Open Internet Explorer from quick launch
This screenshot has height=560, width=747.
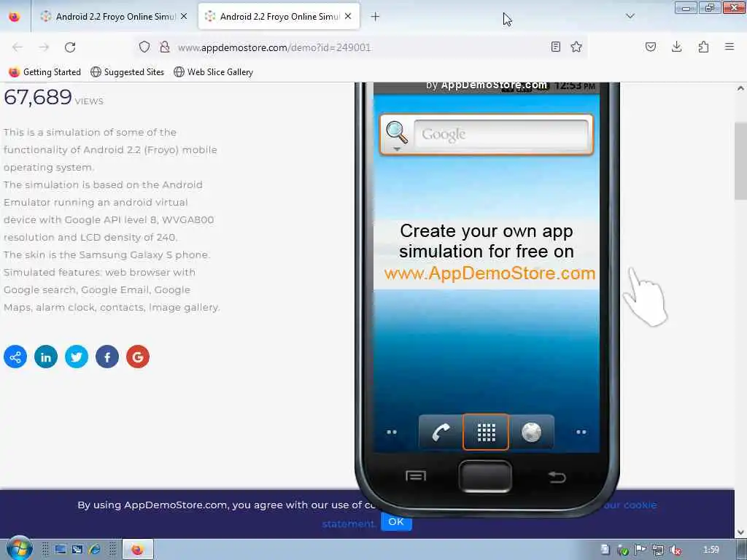[95, 550]
